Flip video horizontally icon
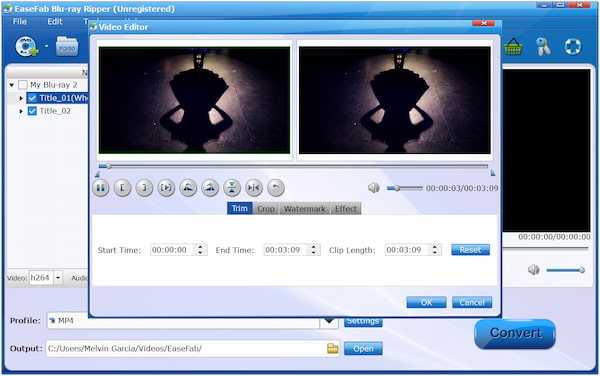600x376 pixels. tap(254, 188)
